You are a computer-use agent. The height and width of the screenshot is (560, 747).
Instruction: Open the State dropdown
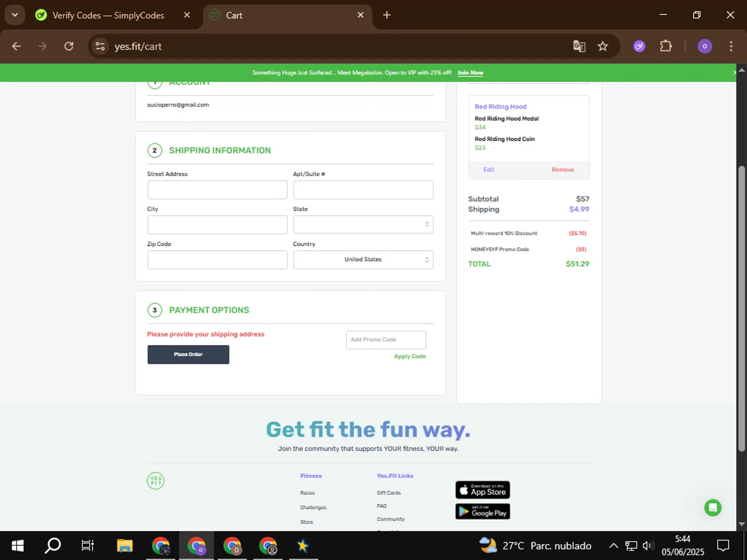coord(363,224)
